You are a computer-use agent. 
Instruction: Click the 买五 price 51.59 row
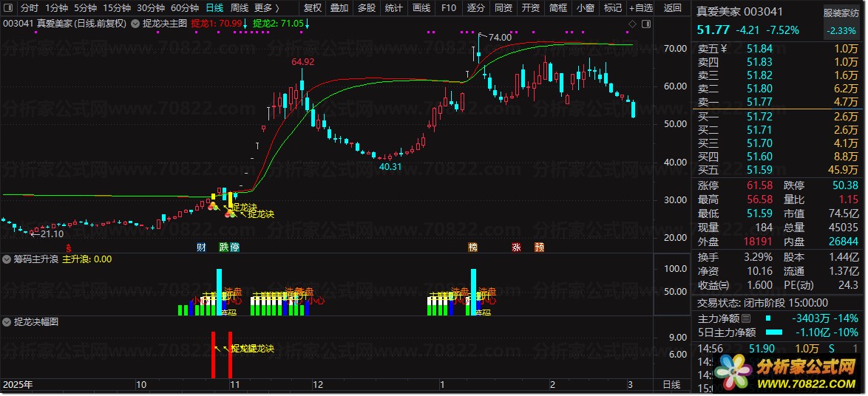tap(779, 170)
